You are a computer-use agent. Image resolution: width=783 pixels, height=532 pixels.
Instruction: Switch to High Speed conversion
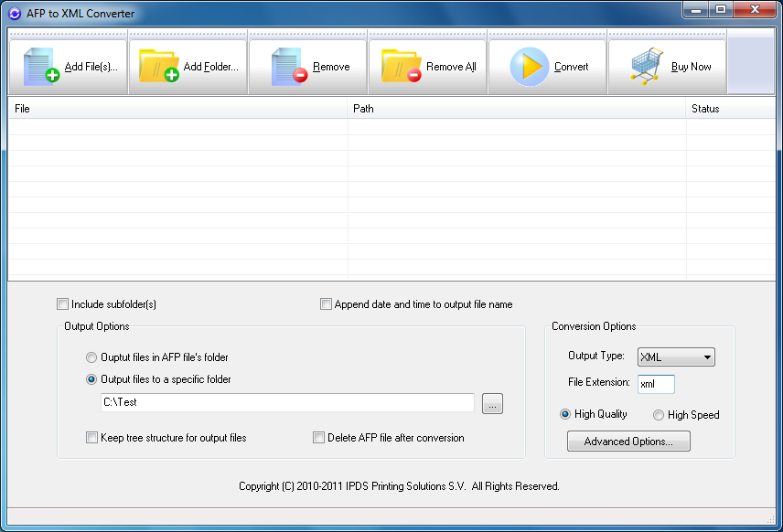[657, 415]
